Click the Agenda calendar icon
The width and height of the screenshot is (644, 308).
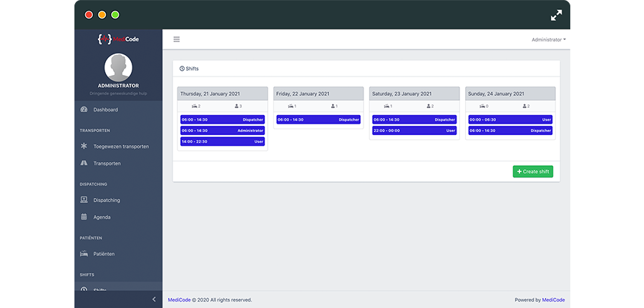[x=84, y=217]
